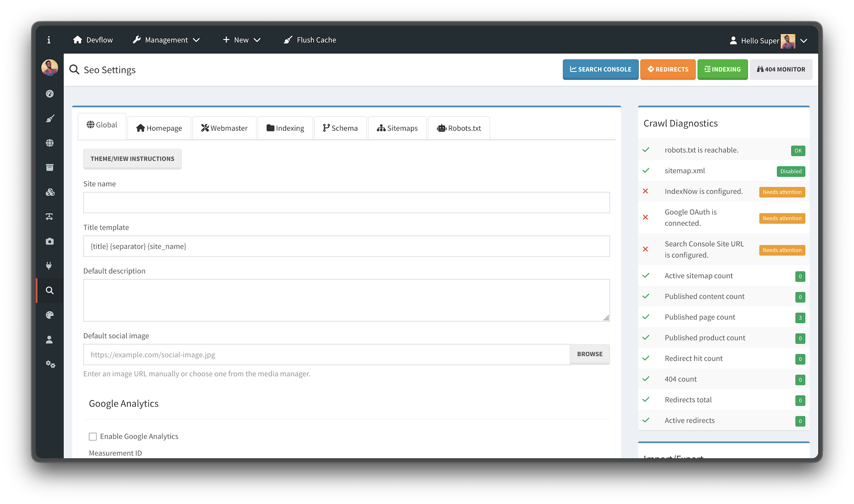Click the info icon in top bar
Viewport: 854px width, 504px height.
49,40
